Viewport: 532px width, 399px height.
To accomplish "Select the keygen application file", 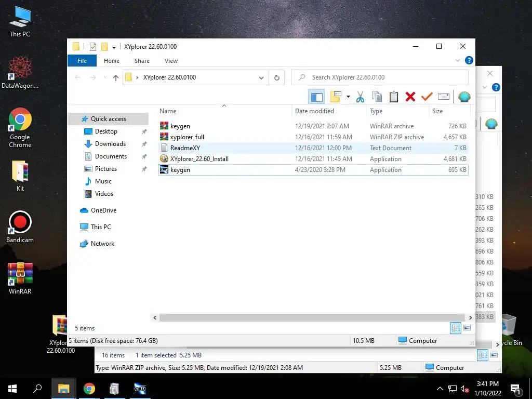I will point(313,170).
